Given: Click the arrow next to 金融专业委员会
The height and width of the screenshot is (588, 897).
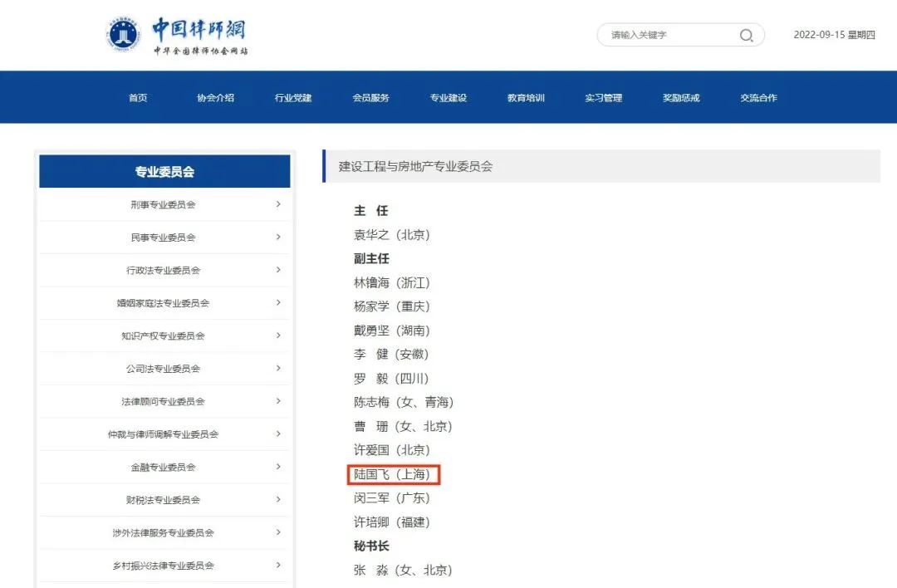Looking at the screenshot, I should [x=278, y=467].
